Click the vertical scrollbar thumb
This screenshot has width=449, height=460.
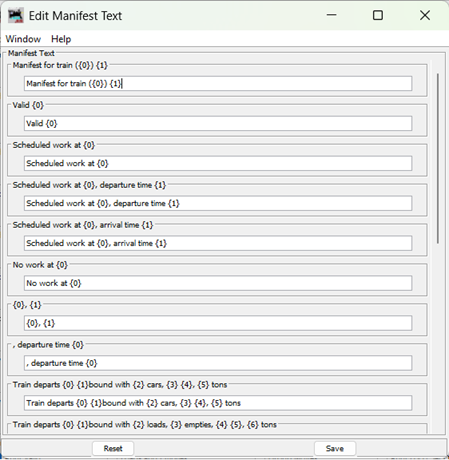point(438,158)
